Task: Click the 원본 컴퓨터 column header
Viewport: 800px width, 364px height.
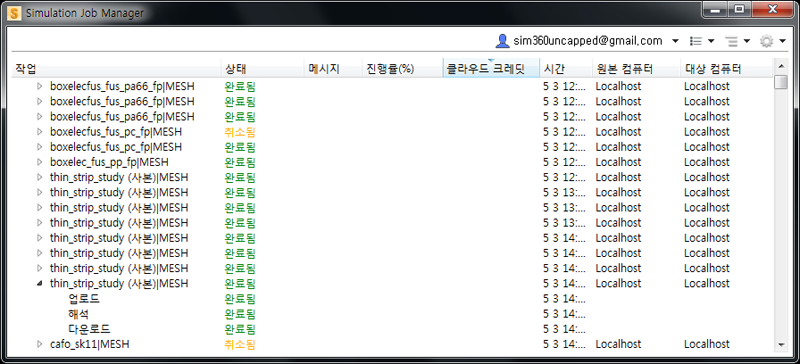Action: [636, 69]
